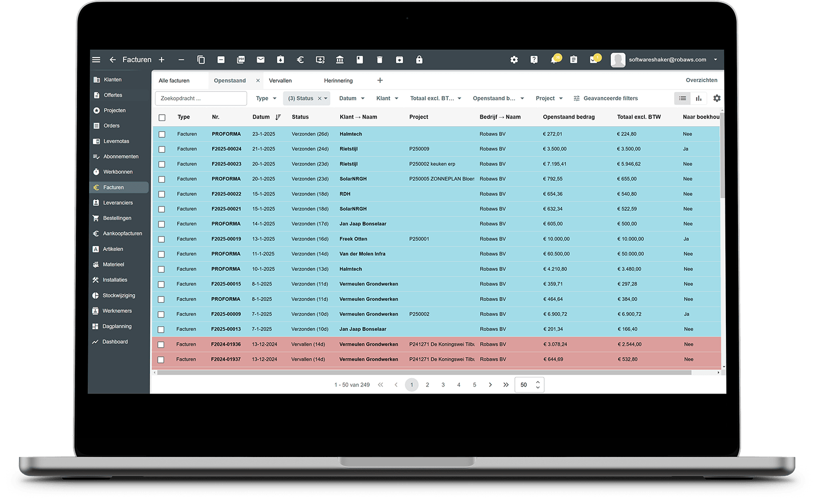Open the Type filter dropdown

point(266,98)
